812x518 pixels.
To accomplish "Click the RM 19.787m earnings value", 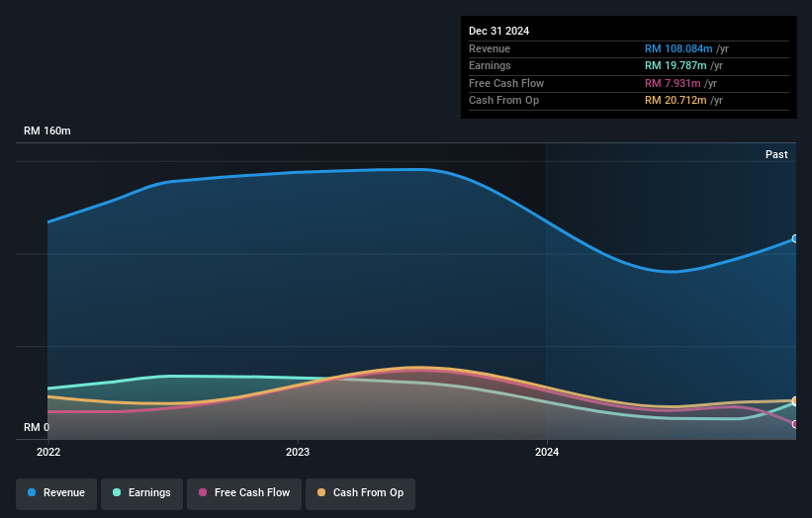I will [676, 65].
